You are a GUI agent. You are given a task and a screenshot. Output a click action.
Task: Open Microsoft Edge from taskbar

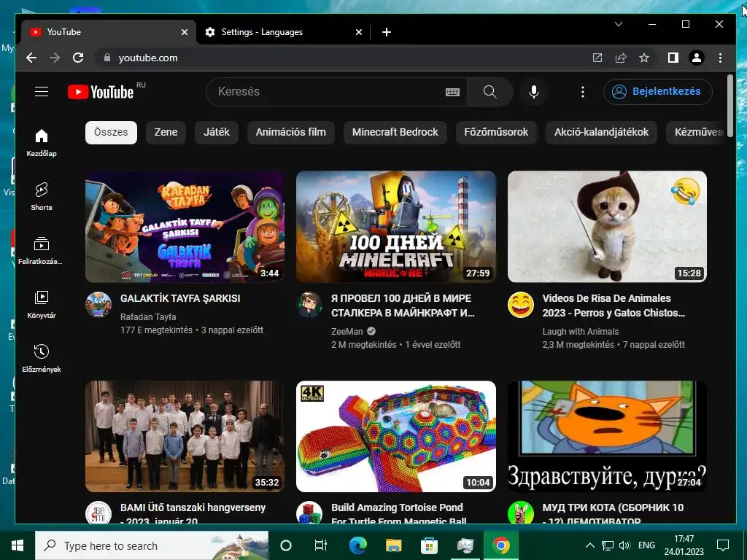click(x=357, y=545)
